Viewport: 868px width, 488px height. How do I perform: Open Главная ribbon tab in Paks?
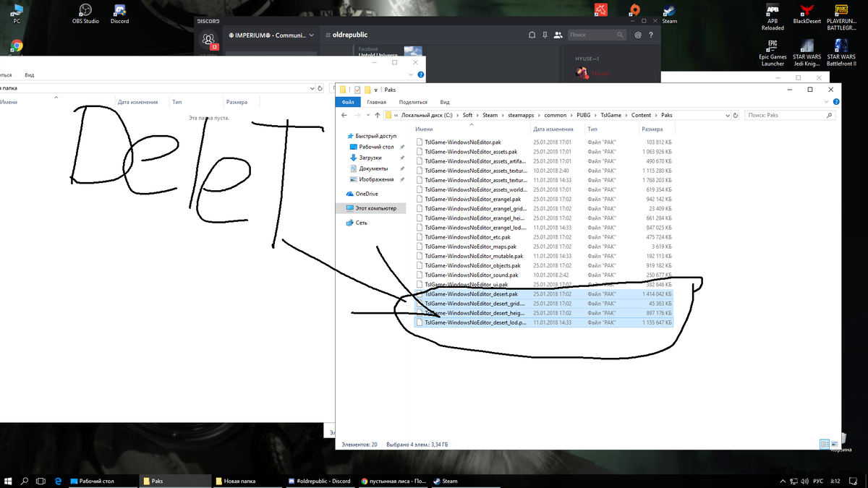[x=376, y=102]
